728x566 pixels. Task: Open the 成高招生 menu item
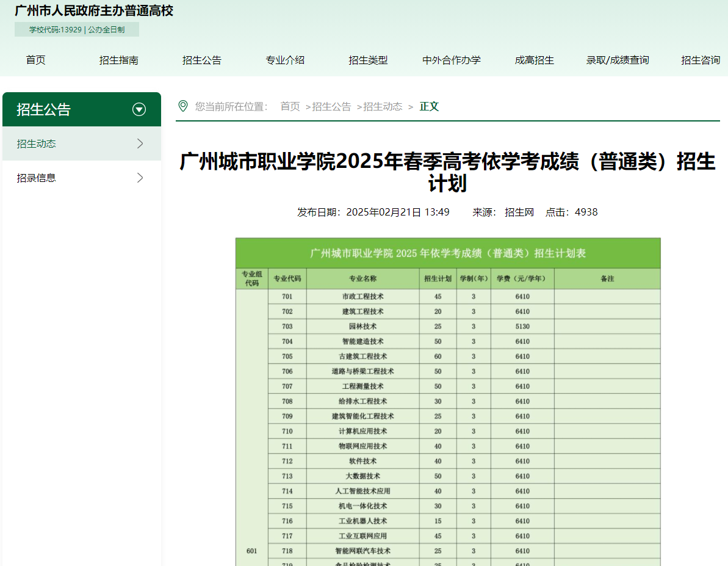pos(534,60)
